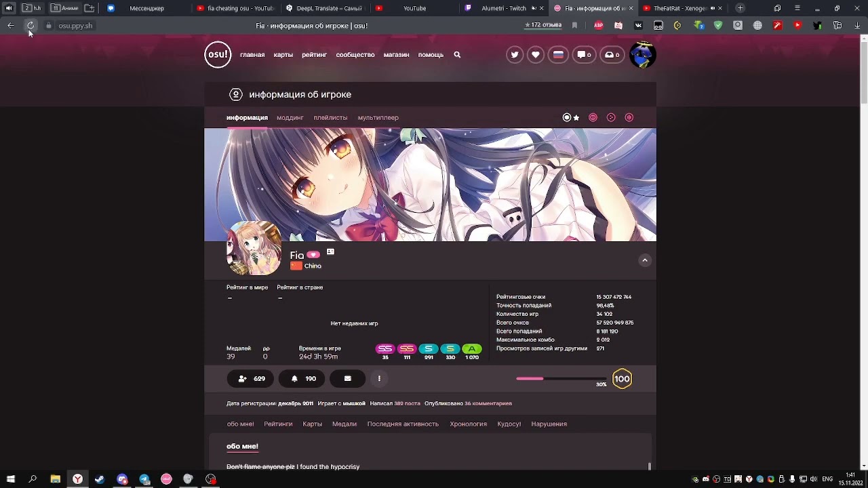Image resolution: width=868 pixels, height=488 pixels.
Task: Open the VK extension icon
Action: 638,26
